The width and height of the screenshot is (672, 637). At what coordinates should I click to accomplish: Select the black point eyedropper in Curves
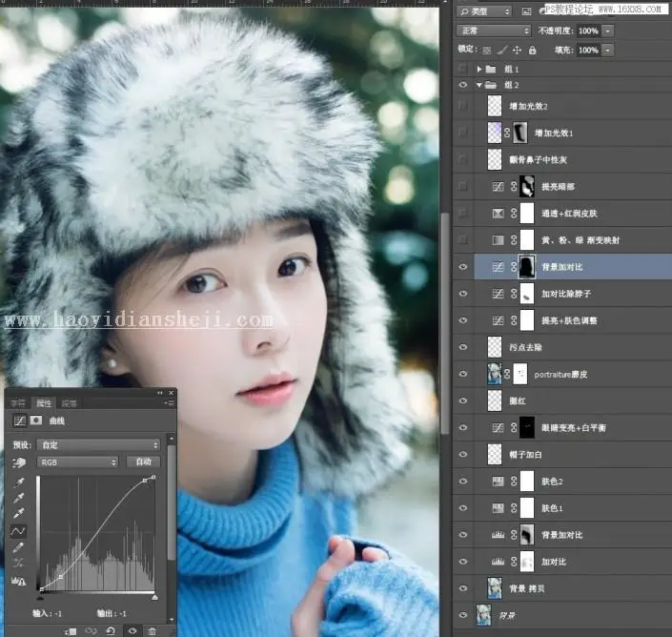(19, 483)
